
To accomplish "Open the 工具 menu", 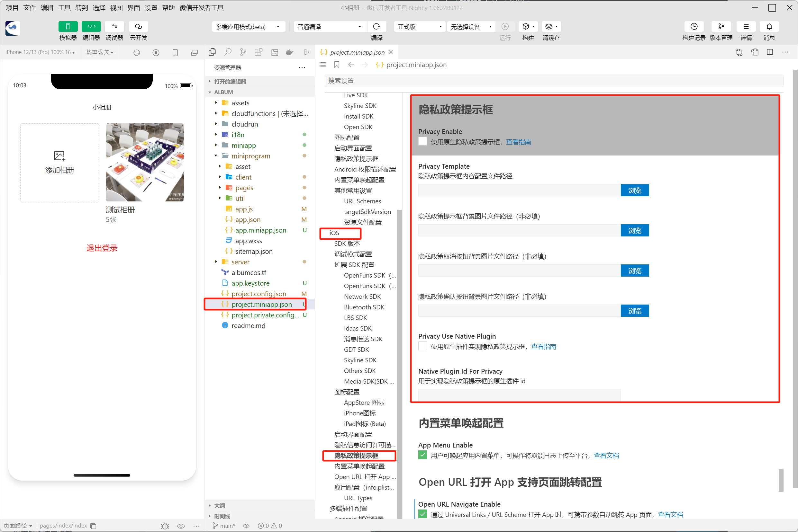I will [64, 7].
